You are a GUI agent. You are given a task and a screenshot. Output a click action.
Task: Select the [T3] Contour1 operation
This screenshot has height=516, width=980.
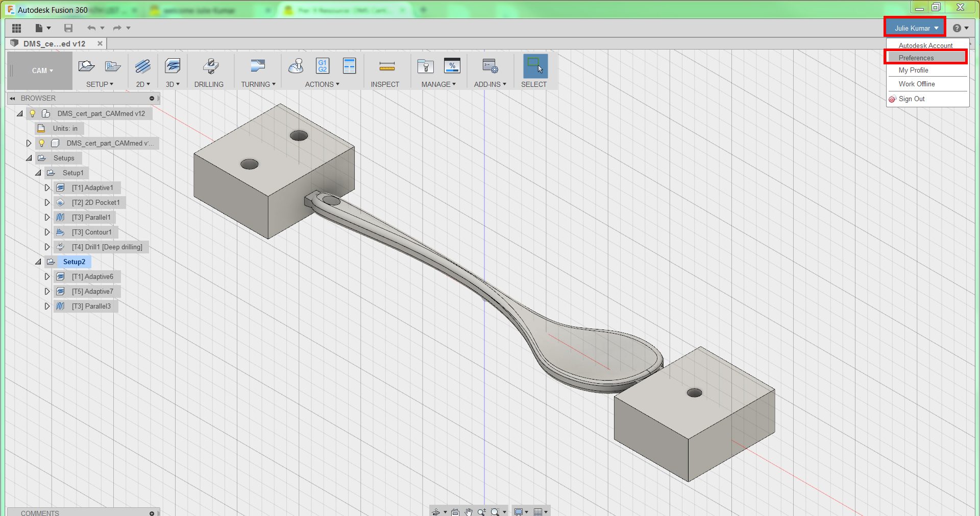(91, 232)
